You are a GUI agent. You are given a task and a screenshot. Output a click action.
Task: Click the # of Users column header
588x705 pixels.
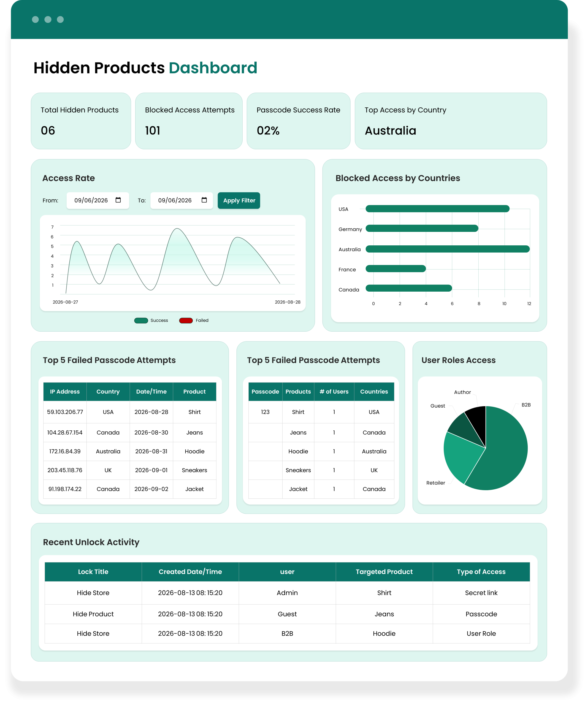pos(334,391)
